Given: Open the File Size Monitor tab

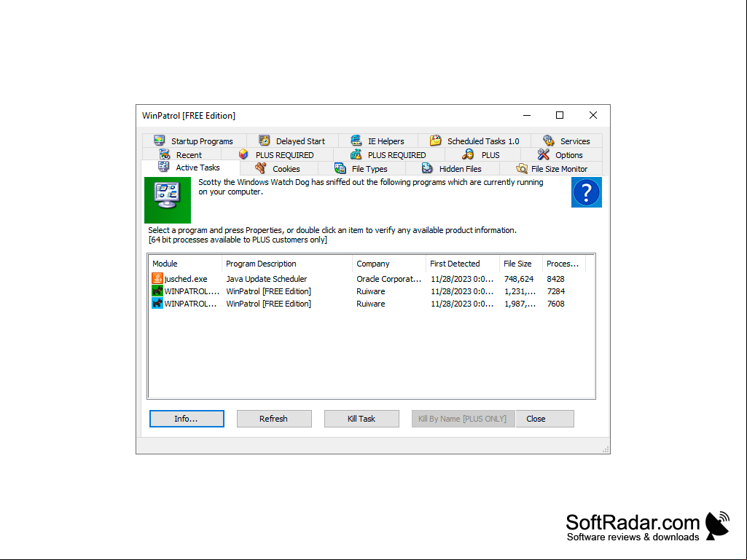Looking at the screenshot, I should coord(551,168).
